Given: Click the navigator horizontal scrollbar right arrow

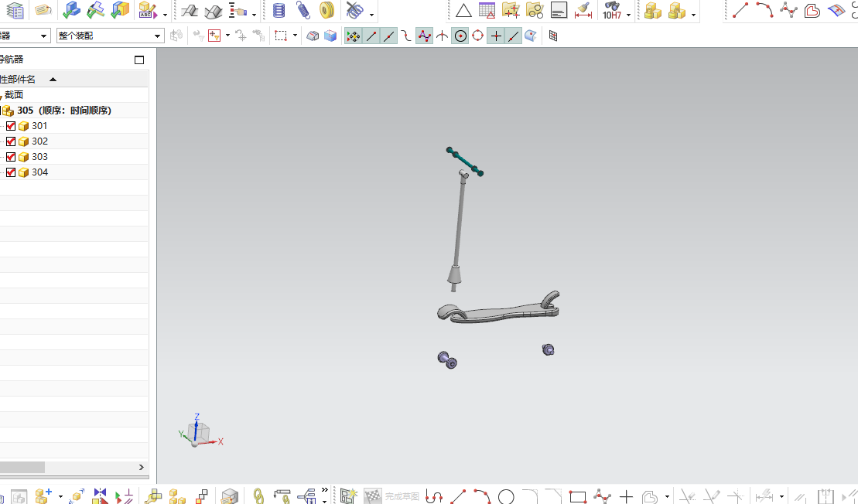Looking at the screenshot, I should [x=141, y=468].
